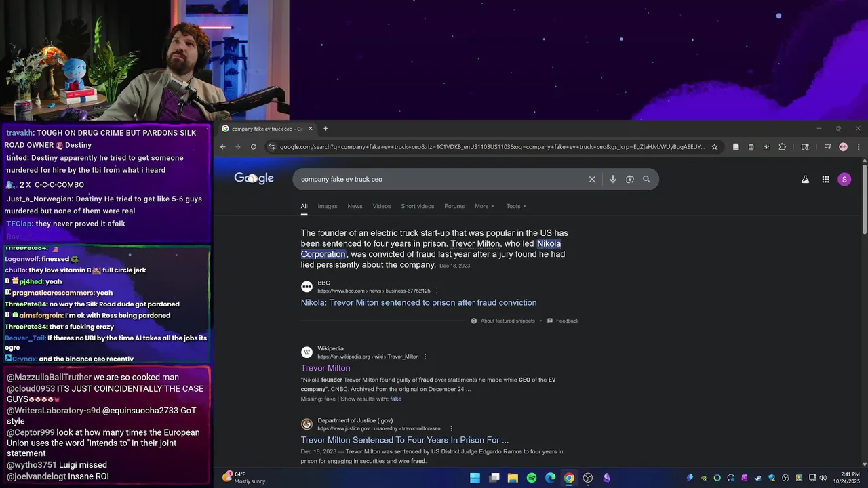Click the Google logo
868x488 pixels.
254,178
